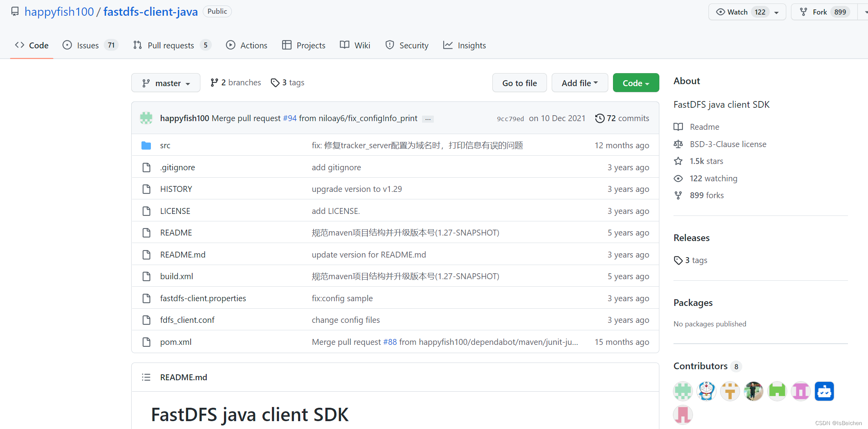The width and height of the screenshot is (868, 429).
Task: Open the LICENSE file
Action: point(175,211)
